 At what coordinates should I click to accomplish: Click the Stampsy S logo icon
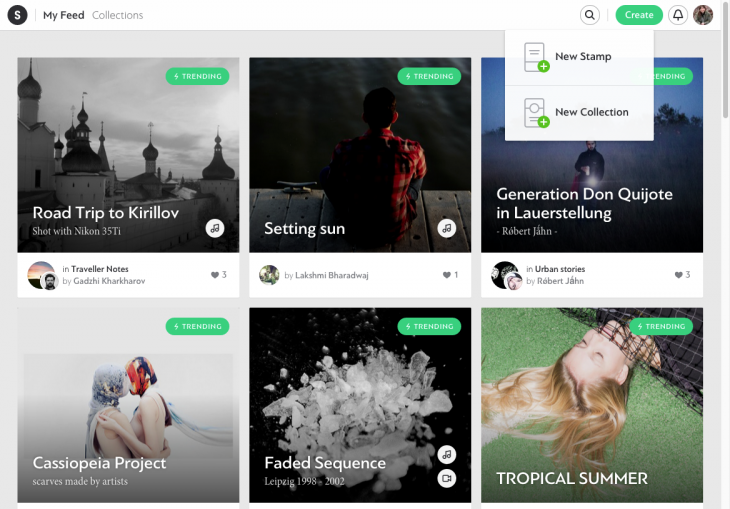click(x=17, y=15)
